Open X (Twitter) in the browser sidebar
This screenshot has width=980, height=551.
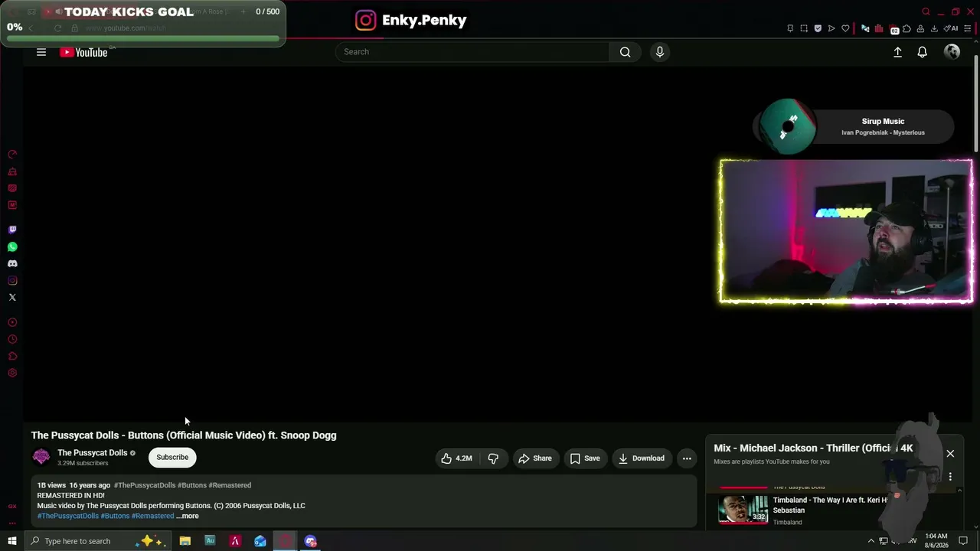coord(12,298)
